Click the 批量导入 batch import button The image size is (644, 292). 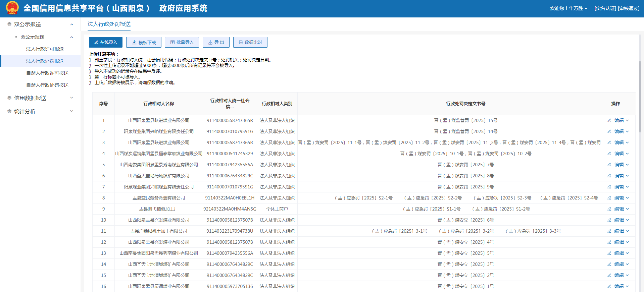point(182,42)
